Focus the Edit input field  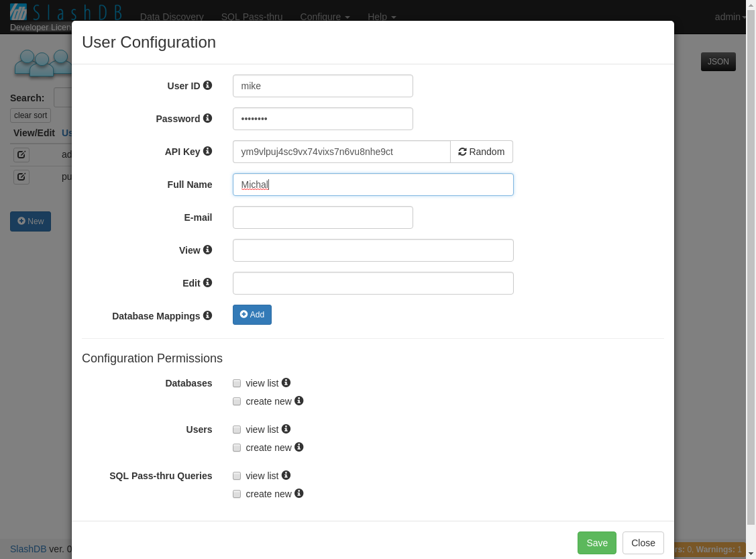373,283
